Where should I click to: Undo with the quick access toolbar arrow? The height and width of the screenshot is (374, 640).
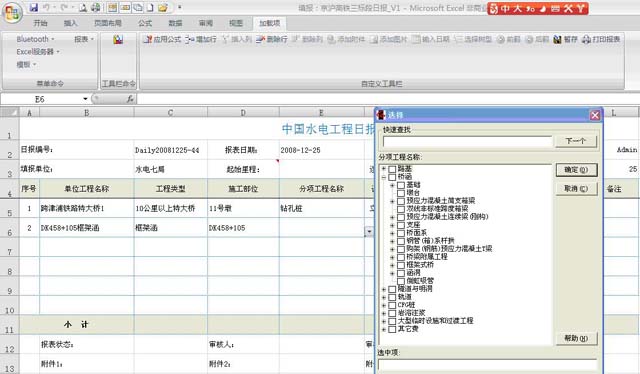click(x=46, y=7)
